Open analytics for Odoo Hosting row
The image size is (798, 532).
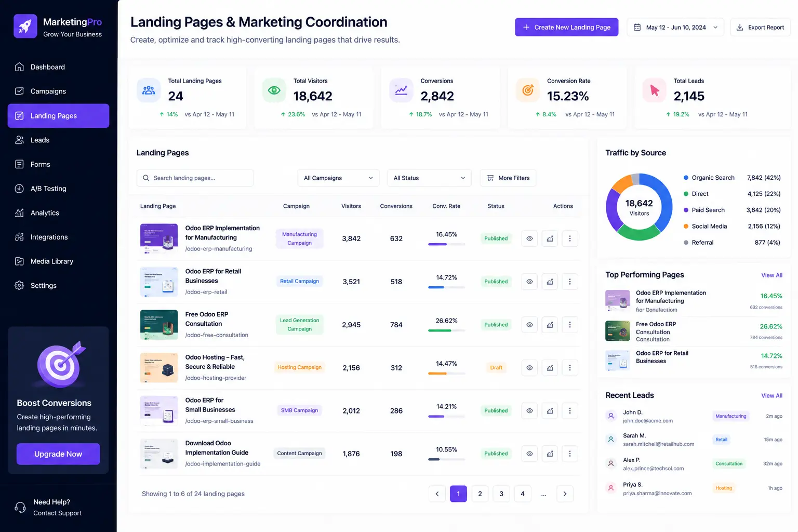550,368
